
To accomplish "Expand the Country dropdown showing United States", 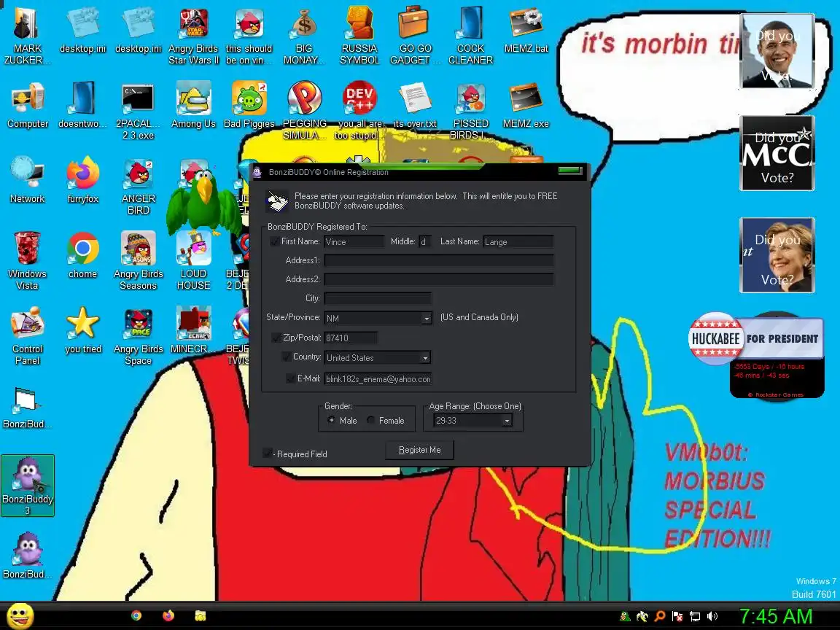I will click(425, 357).
